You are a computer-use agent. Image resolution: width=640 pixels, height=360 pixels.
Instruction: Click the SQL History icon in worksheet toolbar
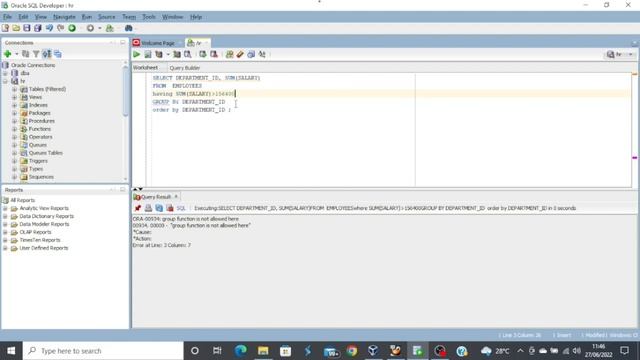pyautogui.click(x=251, y=54)
